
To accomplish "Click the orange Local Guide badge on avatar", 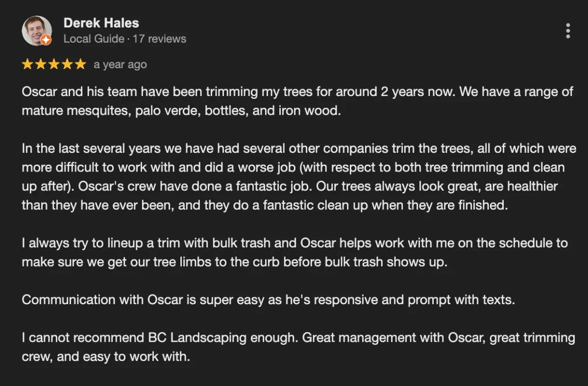I will coord(46,40).
